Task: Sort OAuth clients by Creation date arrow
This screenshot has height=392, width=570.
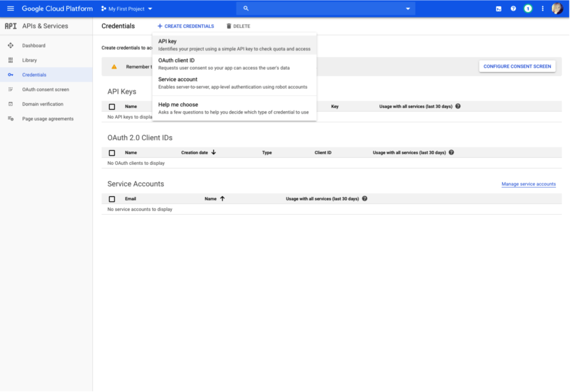Action: (214, 152)
